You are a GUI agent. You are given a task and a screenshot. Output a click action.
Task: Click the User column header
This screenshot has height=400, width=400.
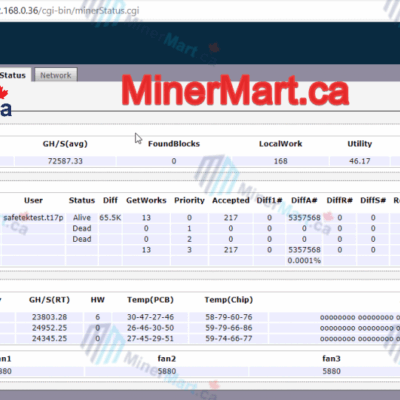[33, 200]
